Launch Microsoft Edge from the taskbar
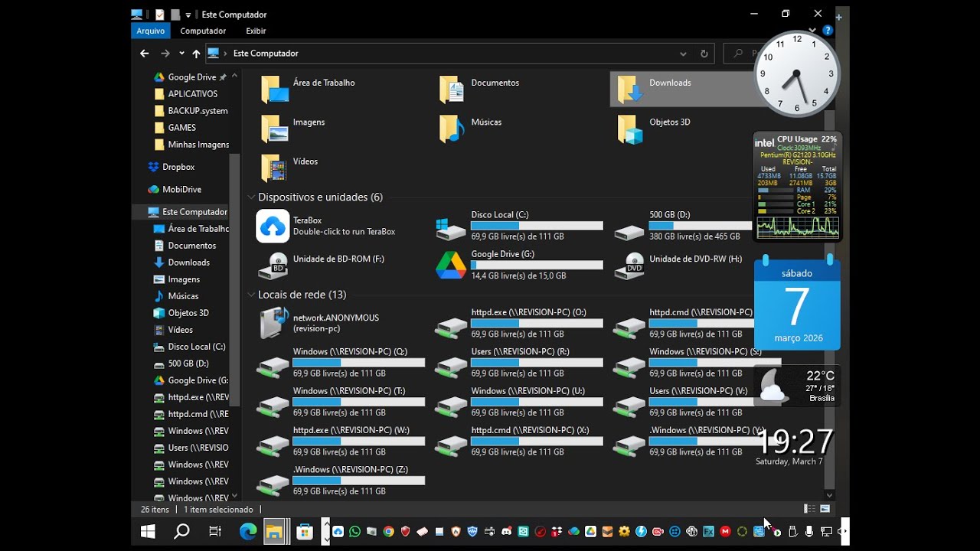The height and width of the screenshot is (551, 980). 248,531
